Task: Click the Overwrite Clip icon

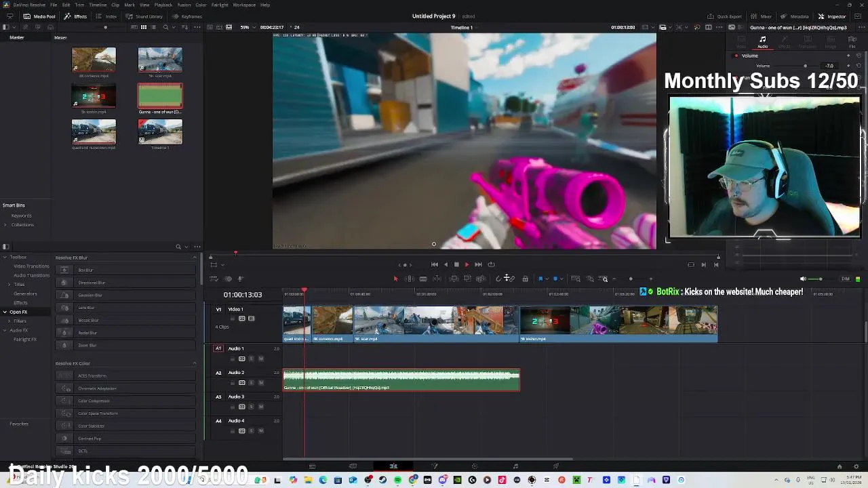Action: 467,279
